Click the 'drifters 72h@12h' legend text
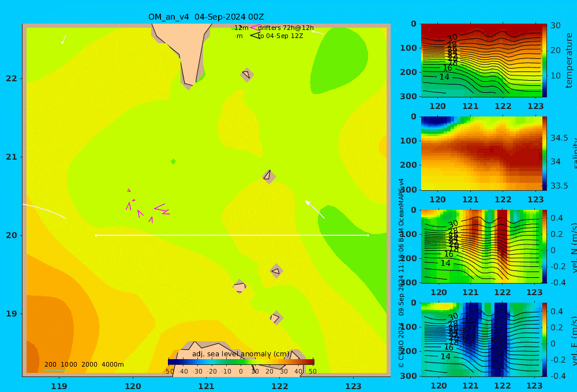The height and width of the screenshot is (392, 577). [x=286, y=28]
